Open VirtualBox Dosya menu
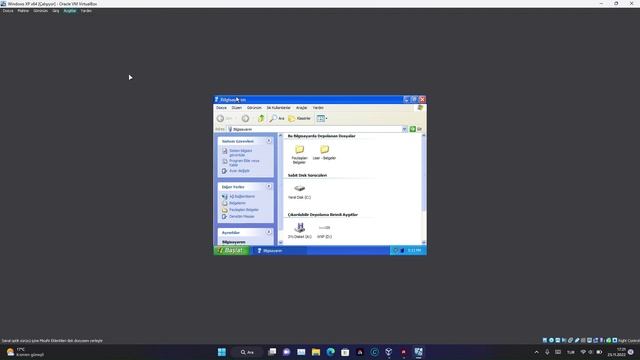This screenshot has width=640, height=360. click(8, 11)
